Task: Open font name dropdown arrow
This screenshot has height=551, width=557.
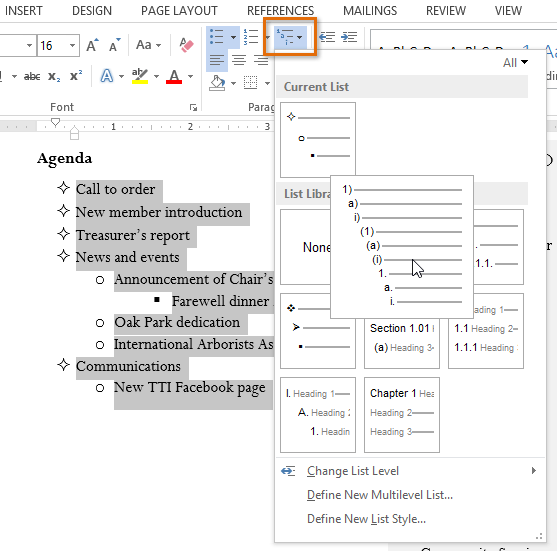Action: [29, 45]
